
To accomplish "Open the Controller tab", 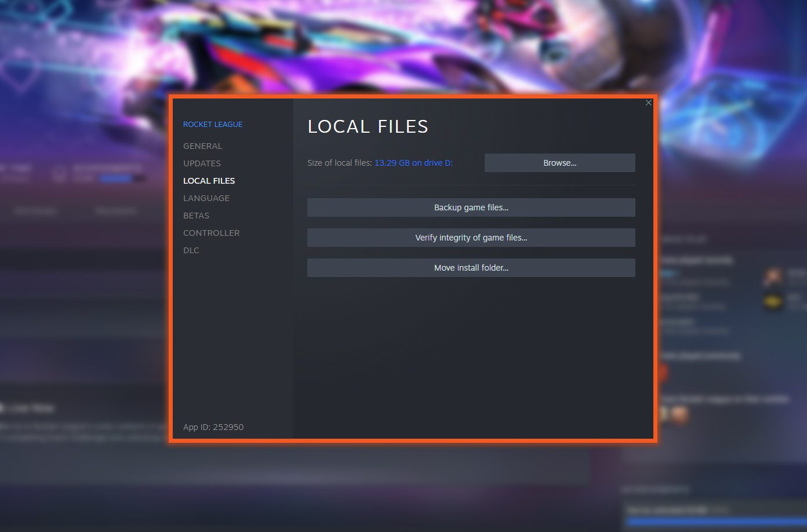I will tap(211, 233).
